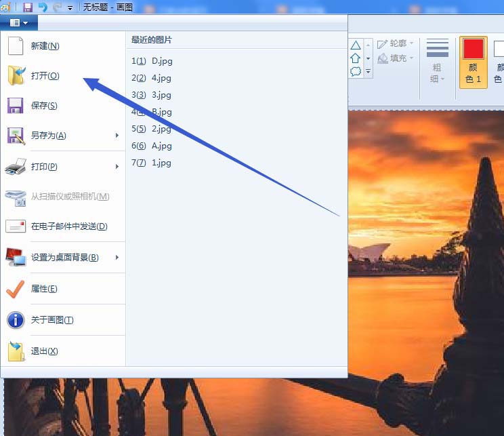The height and width of the screenshot is (436, 504).
Task: Click the Open (打开) folder icon
Action: [x=16, y=76]
